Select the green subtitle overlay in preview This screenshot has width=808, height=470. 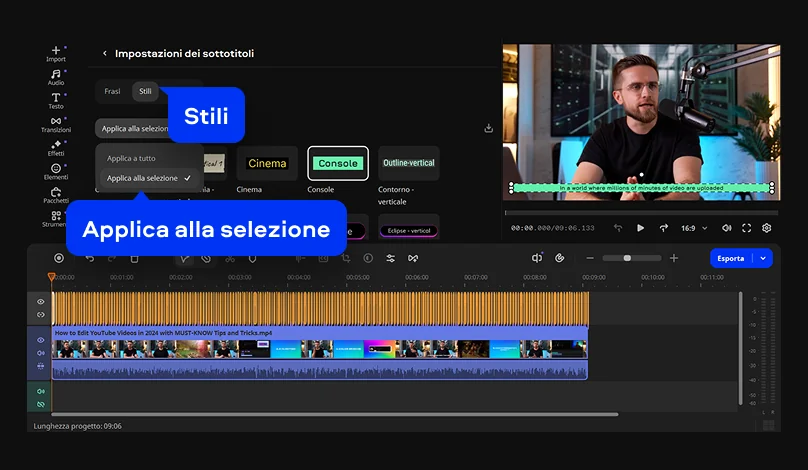point(641,188)
